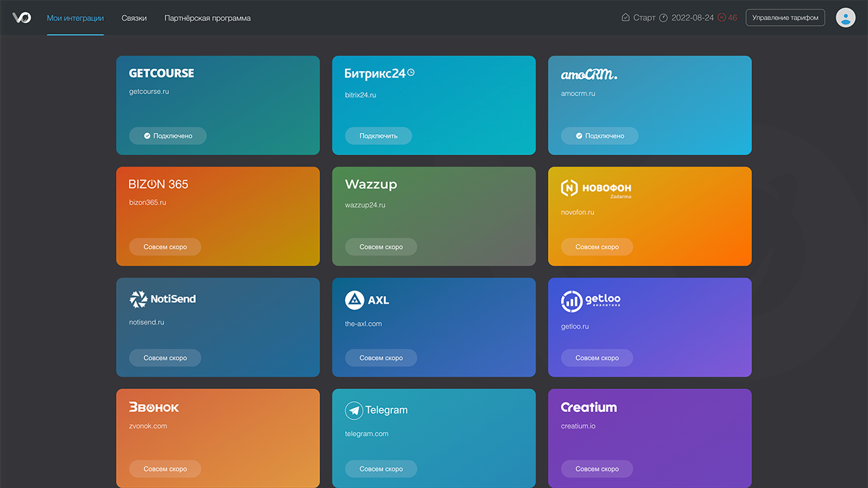Click Совсем скоро on the Wazzup card
The width and height of the screenshot is (868, 488).
[381, 247]
